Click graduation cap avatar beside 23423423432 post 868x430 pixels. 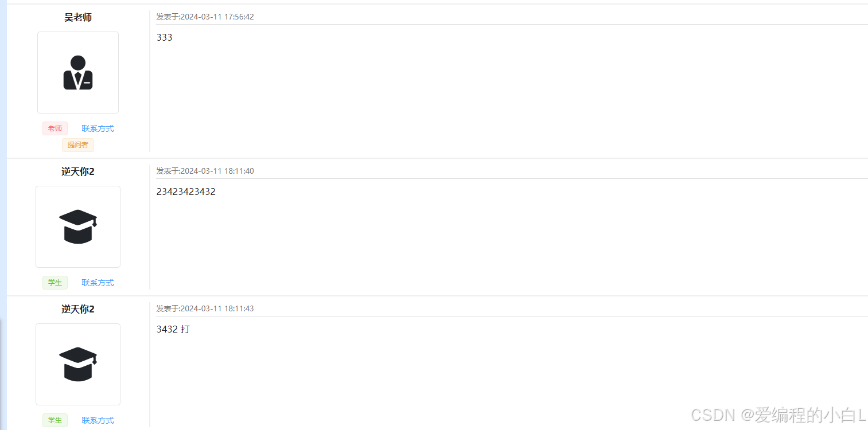(78, 226)
